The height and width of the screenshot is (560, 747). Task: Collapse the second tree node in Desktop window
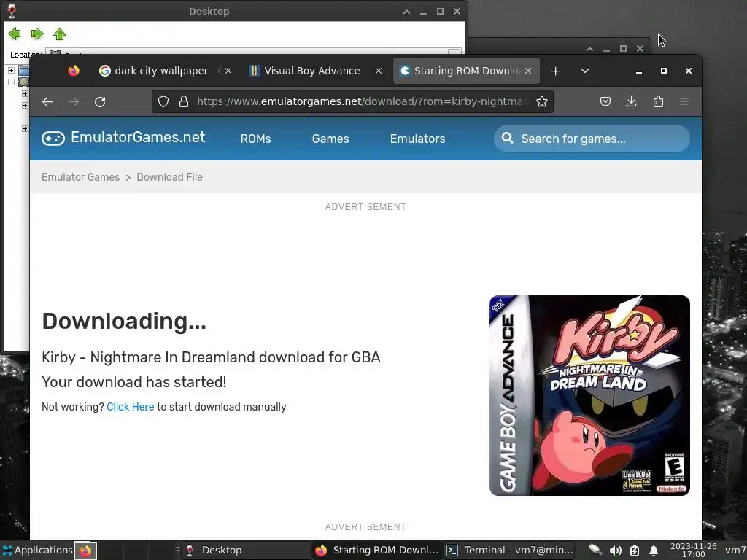coord(11,82)
